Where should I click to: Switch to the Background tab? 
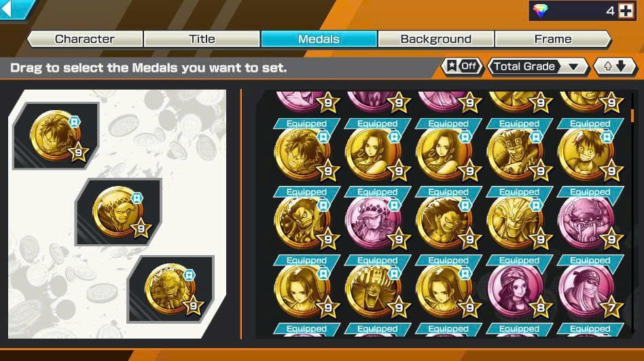(435, 39)
